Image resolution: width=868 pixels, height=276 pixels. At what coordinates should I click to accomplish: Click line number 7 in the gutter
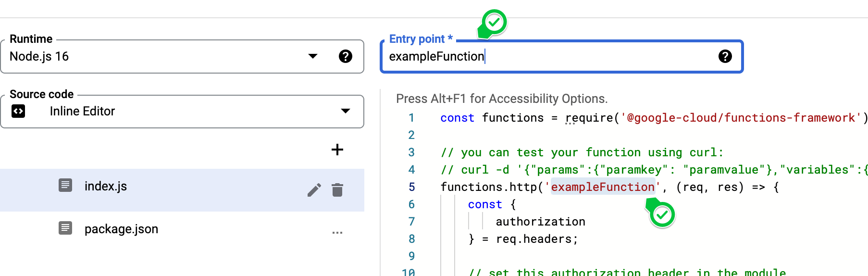(411, 222)
